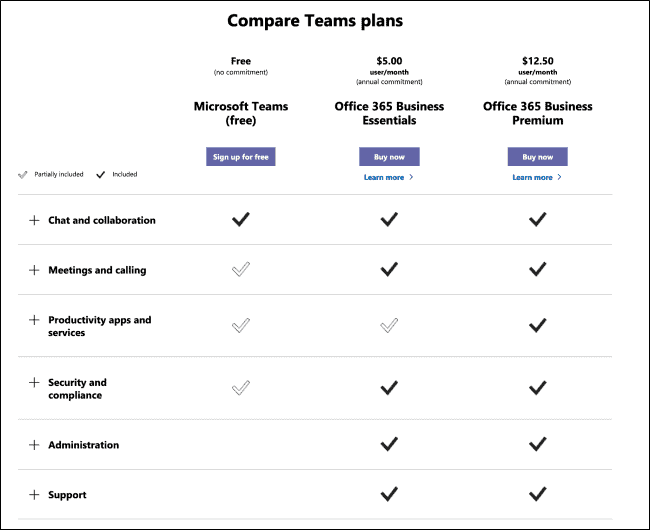Viewport: 650px width, 530px height.
Task: Expand the Chat and collaboration row
Action: 34,220
